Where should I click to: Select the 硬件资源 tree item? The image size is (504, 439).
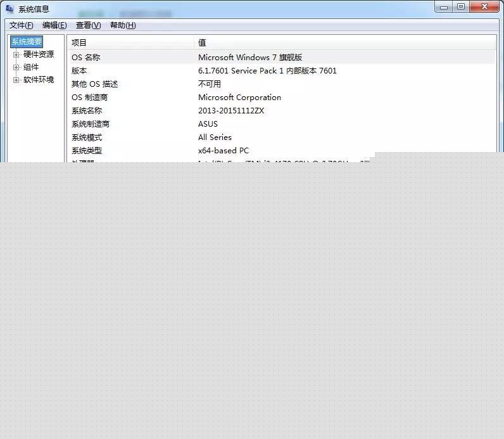pos(39,54)
